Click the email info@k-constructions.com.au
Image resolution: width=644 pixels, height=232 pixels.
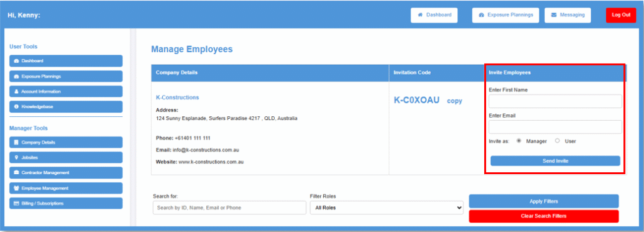206,150
